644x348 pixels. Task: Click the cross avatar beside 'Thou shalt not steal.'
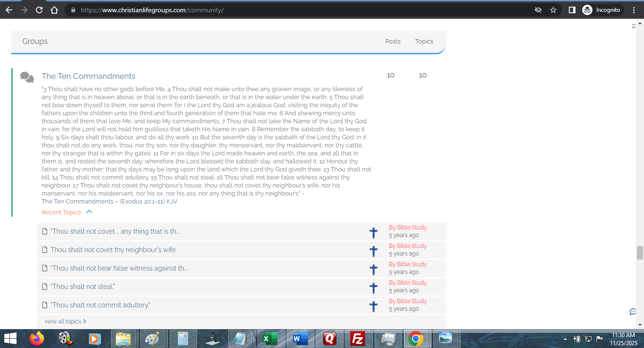[373, 288]
